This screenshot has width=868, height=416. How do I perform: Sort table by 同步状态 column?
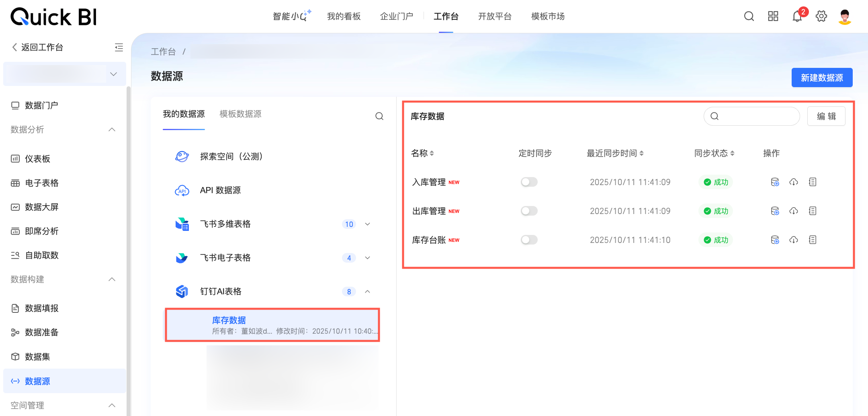click(x=732, y=153)
